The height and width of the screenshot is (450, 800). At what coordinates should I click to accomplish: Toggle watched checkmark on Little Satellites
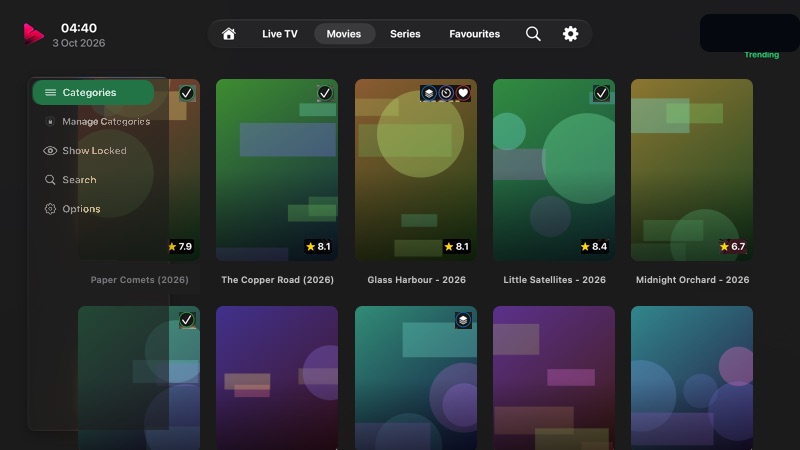pos(602,93)
